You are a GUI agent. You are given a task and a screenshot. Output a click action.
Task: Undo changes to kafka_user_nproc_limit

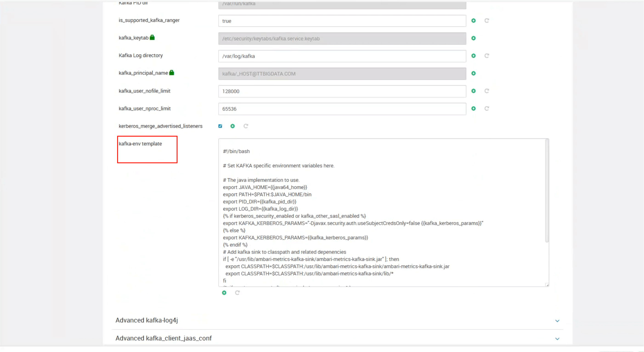(486, 108)
